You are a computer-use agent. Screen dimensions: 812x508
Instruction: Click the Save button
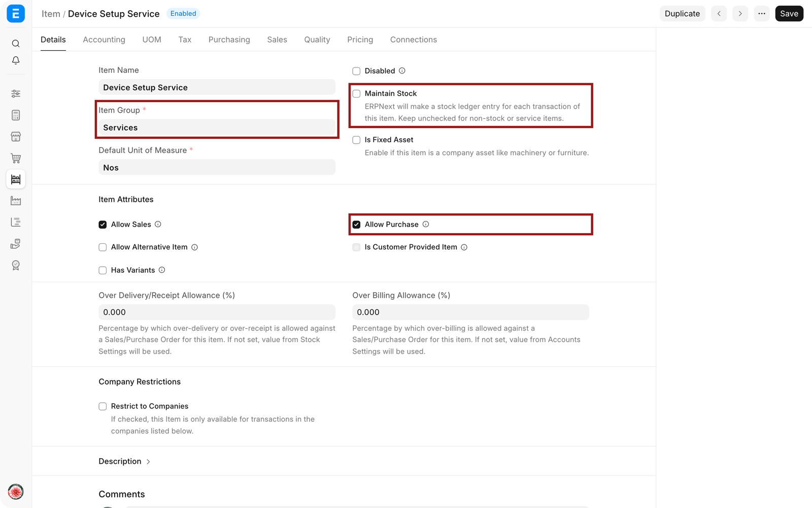pos(789,14)
